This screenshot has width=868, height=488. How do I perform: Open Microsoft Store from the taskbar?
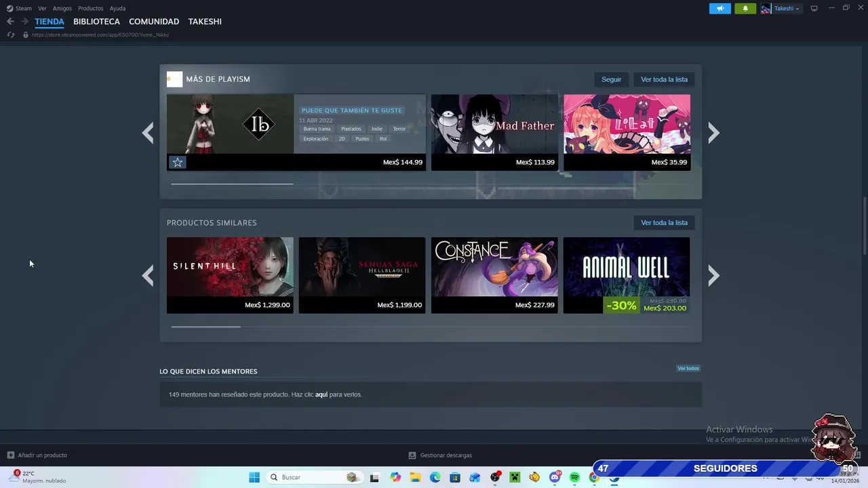[455, 477]
